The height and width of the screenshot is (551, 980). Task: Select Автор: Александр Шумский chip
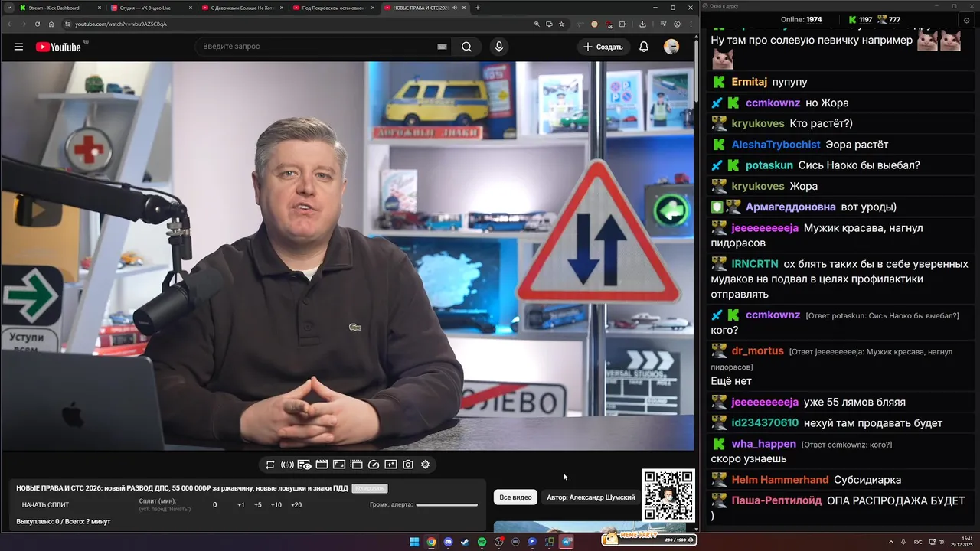tap(591, 497)
